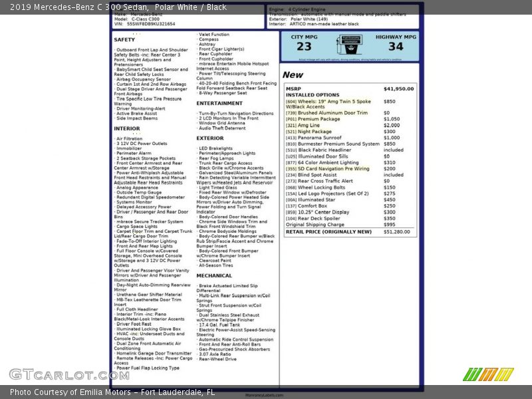This screenshot has height=399, width=532.
Task: Click the 'Premium Package' option row
Action: 342,119
